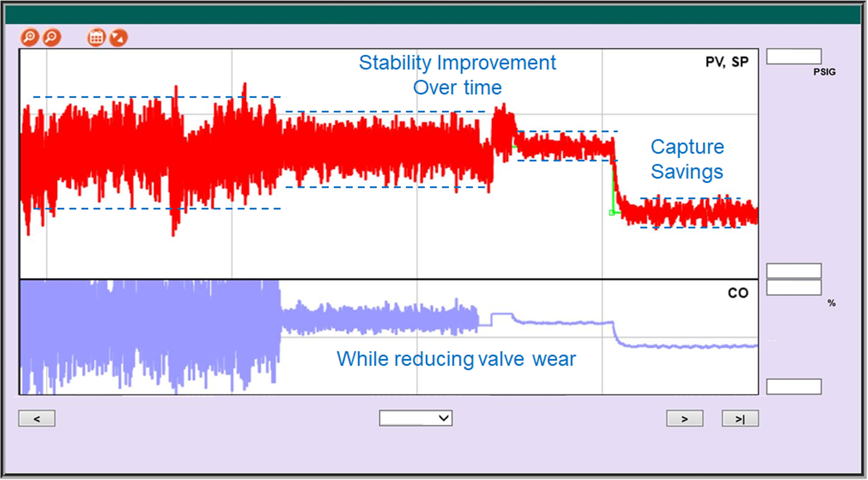Screen dimensions: 868x480
Task: Click the zoom out magnifier icon
Action: [52, 37]
